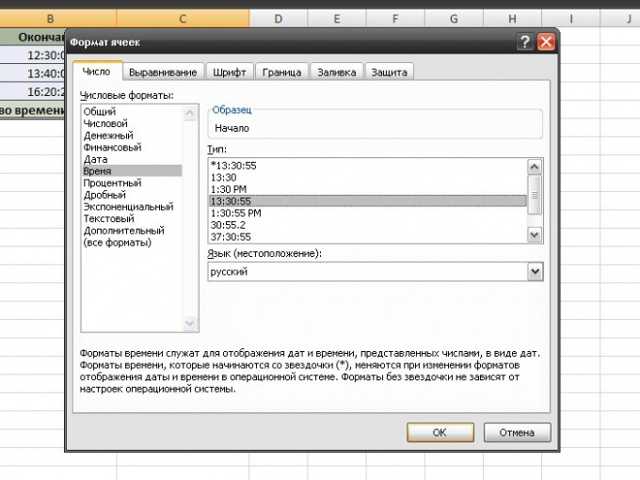Select the highlighted 13:30:55 type
This screenshot has width=640, height=480.
[x=367, y=201]
